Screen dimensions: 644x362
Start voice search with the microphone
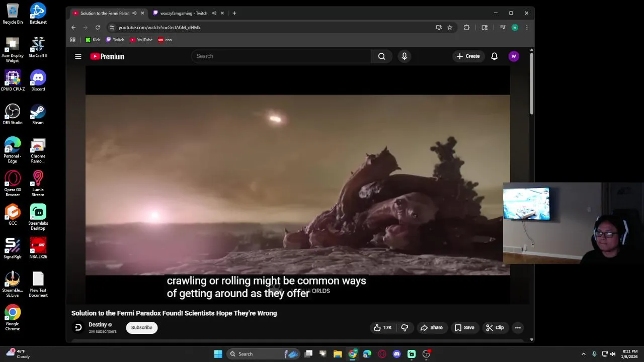point(404,56)
